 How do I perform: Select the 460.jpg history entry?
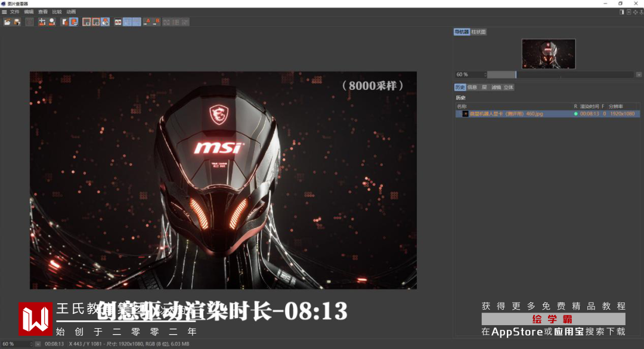pyautogui.click(x=547, y=114)
